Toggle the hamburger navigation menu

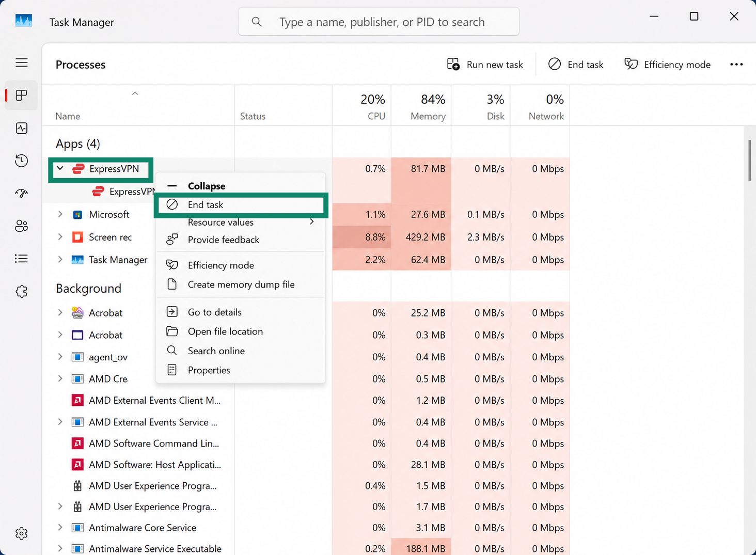point(22,63)
